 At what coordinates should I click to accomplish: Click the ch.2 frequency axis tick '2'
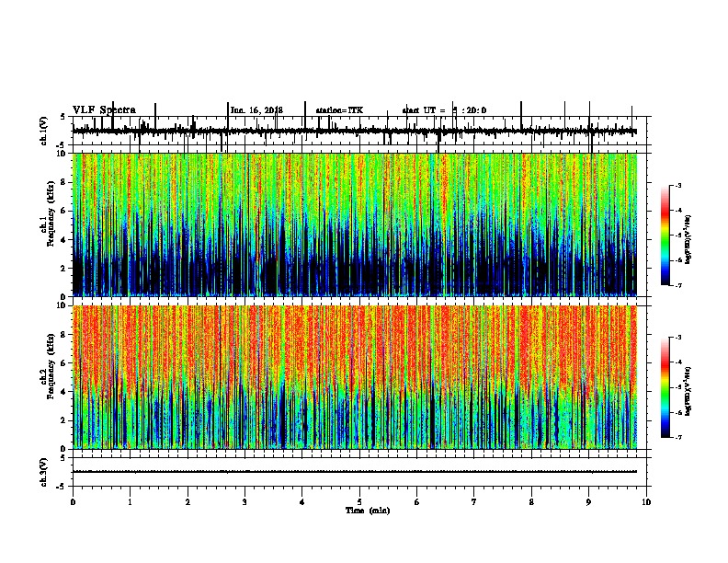63,420
